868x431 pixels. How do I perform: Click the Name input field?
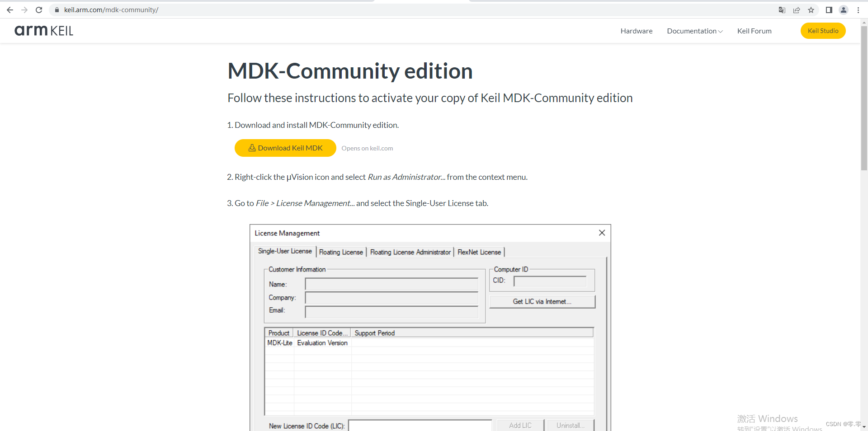(x=392, y=284)
